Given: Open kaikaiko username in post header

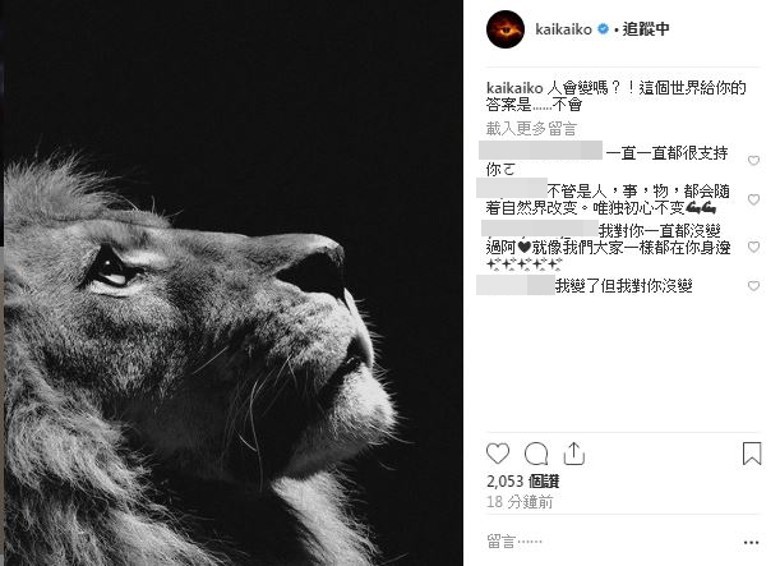Looking at the screenshot, I should tap(563, 29).
